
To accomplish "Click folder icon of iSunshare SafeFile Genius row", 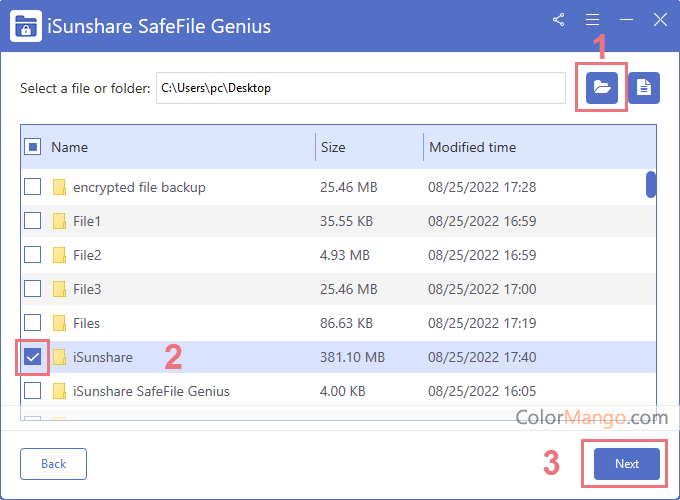I will point(59,391).
